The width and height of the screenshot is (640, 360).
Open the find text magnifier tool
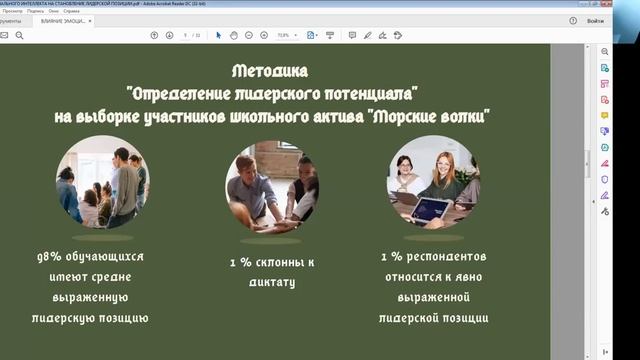click(x=19, y=36)
